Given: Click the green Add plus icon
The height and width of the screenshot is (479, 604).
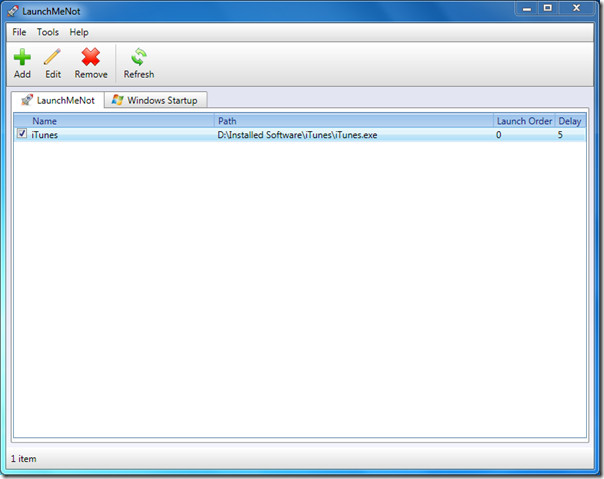Looking at the screenshot, I should [22, 57].
